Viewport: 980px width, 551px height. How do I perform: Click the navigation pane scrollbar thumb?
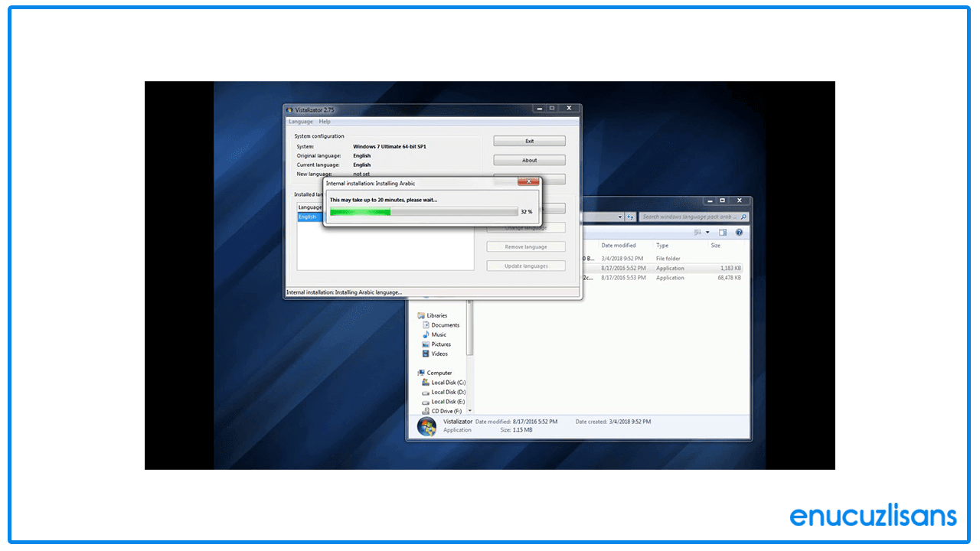[x=470, y=328]
